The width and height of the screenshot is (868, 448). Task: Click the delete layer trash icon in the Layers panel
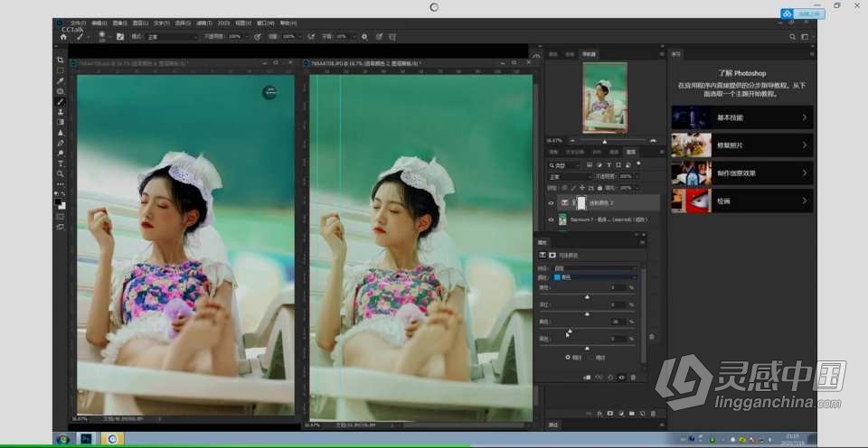point(653,413)
